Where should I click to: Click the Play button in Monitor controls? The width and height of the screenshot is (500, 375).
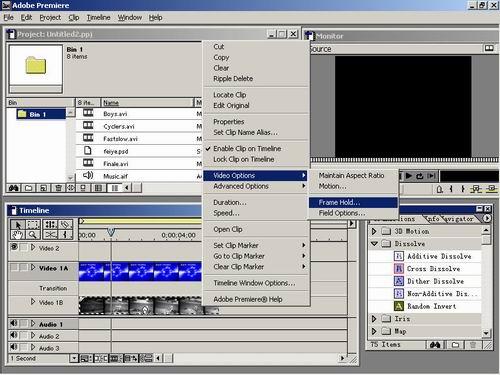[409, 176]
